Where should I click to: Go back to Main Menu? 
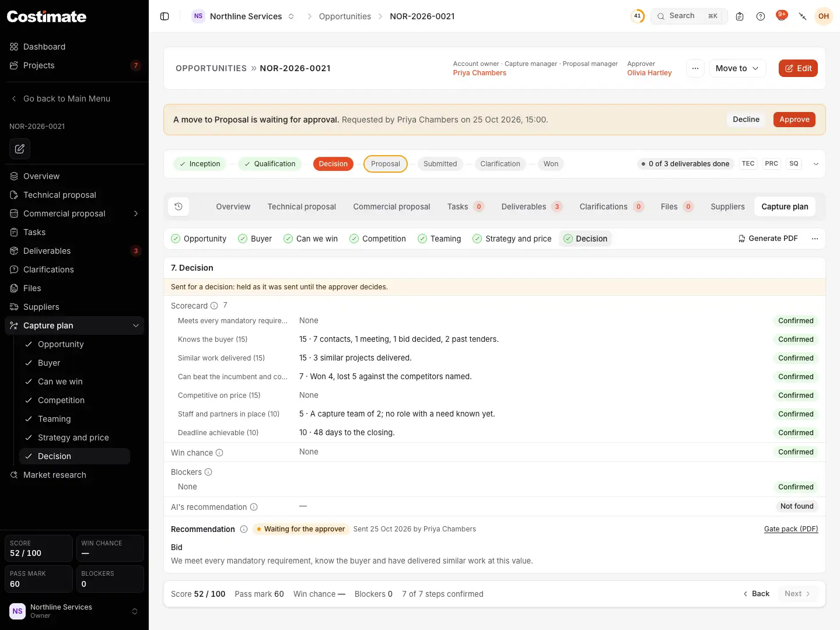[66, 99]
